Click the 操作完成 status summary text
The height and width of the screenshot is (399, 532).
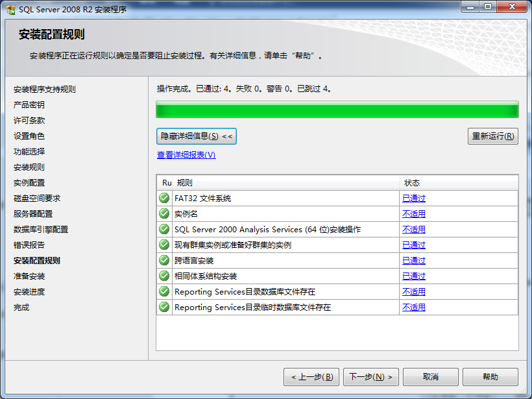click(x=244, y=89)
